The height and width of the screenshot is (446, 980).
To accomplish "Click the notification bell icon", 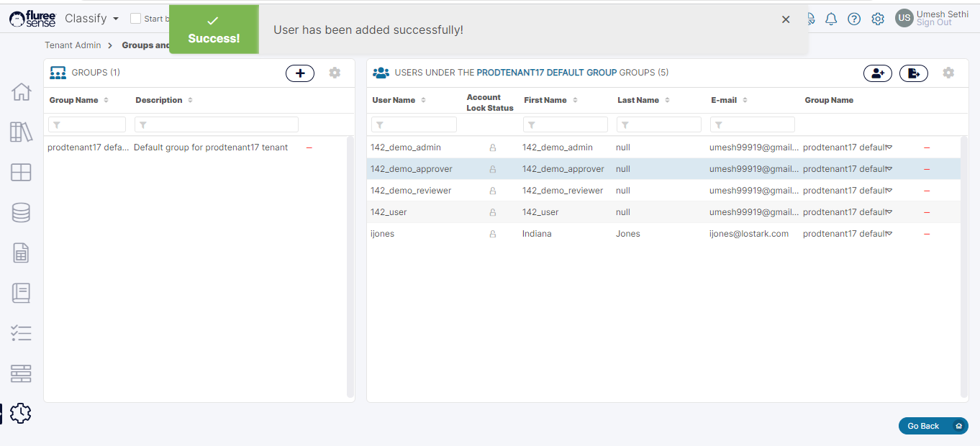I will [x=831, y=19].
